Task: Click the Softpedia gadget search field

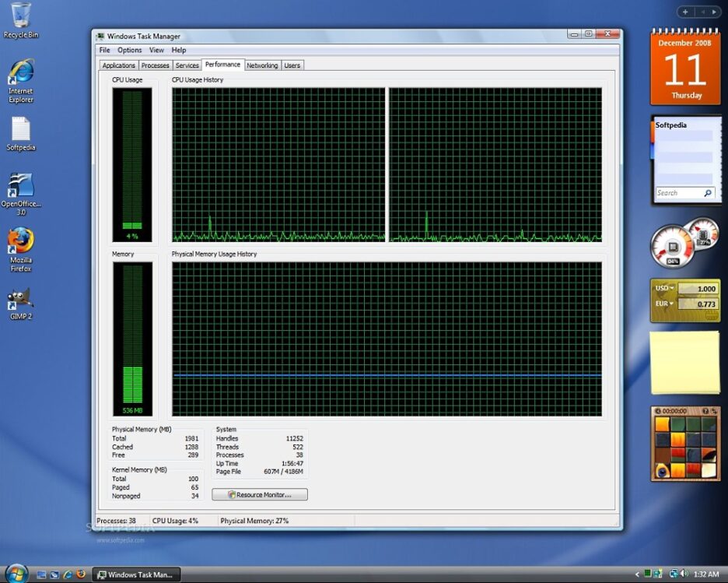Action: click(x=678, y=193)
